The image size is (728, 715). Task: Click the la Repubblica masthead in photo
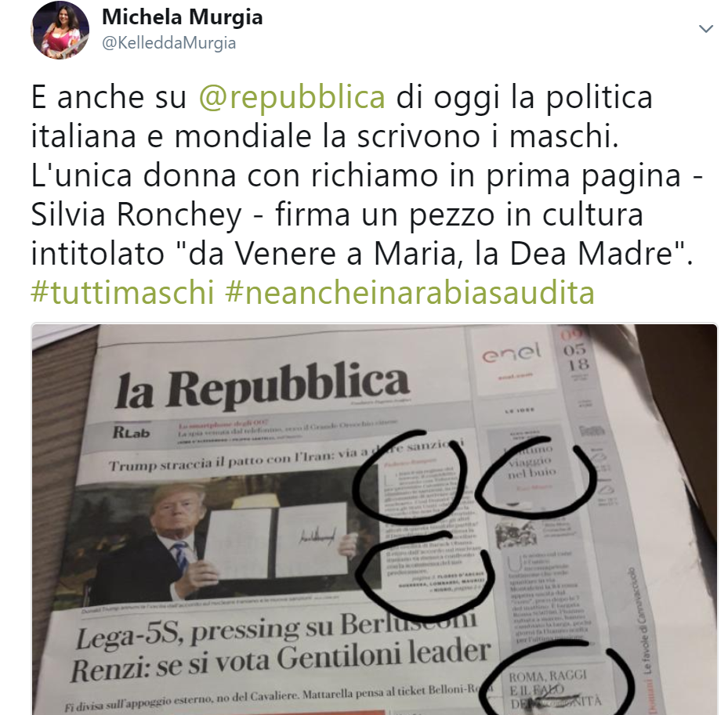point(263,387)
